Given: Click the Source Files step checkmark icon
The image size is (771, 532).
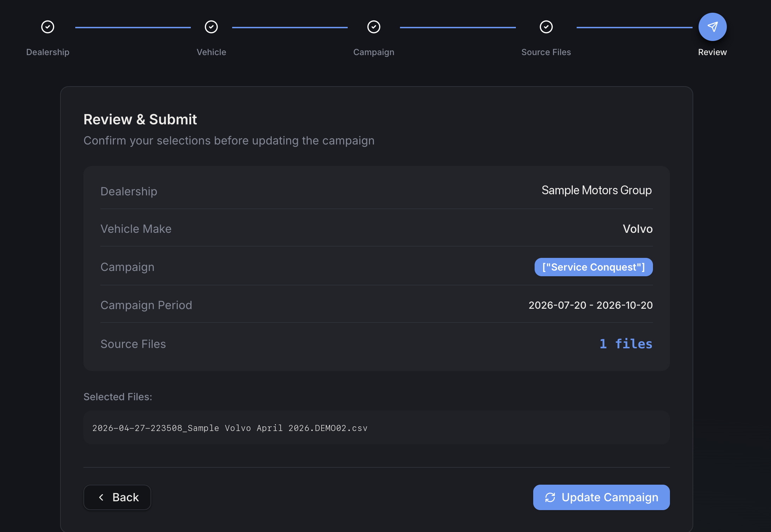Looking at the screenshot, I should point(546,27).
